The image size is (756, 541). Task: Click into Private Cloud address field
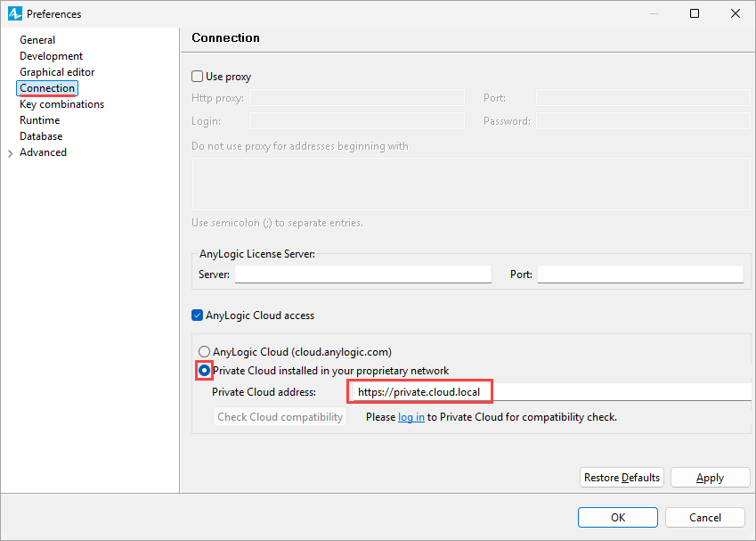click(551, 392)
